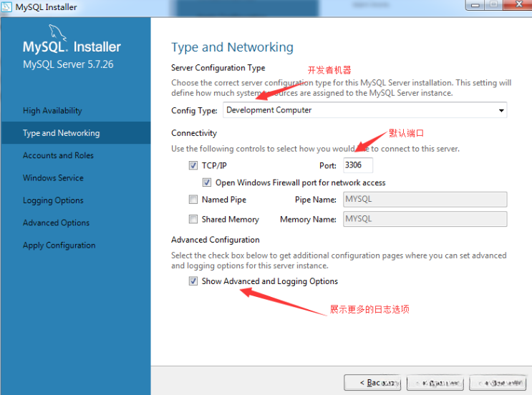Click the Pipe Name text field
This screenshot has width=532, height=395.
(425, 200)
